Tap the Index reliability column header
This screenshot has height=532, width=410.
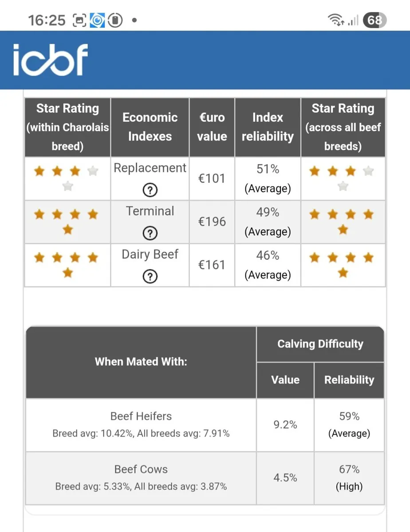(268, 127)
